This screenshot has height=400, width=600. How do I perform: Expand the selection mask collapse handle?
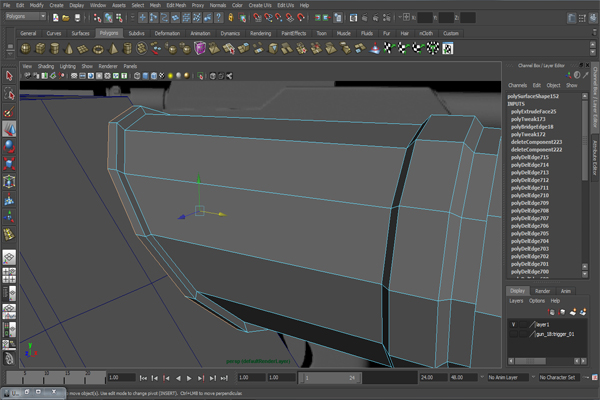point(132,18)
